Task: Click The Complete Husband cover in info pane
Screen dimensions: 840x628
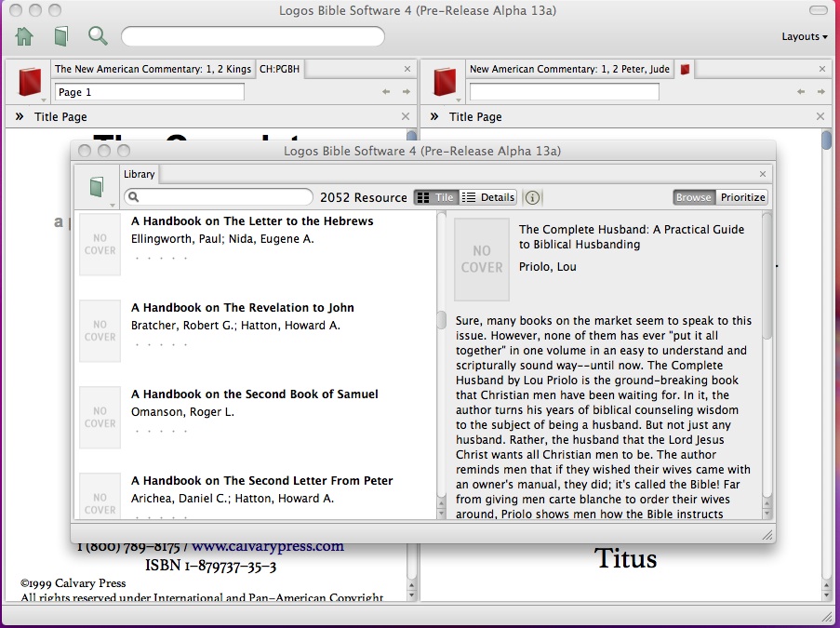Action: (x=482, y=260)
